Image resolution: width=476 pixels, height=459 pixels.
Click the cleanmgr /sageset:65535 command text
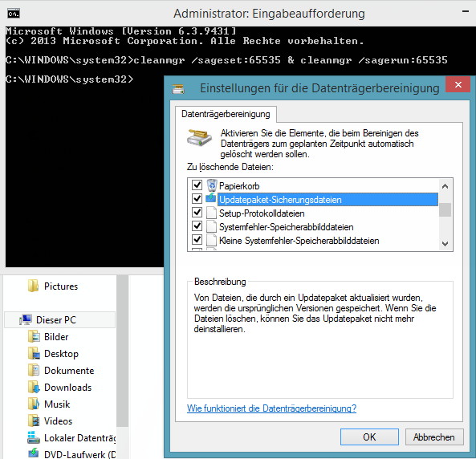207,60
